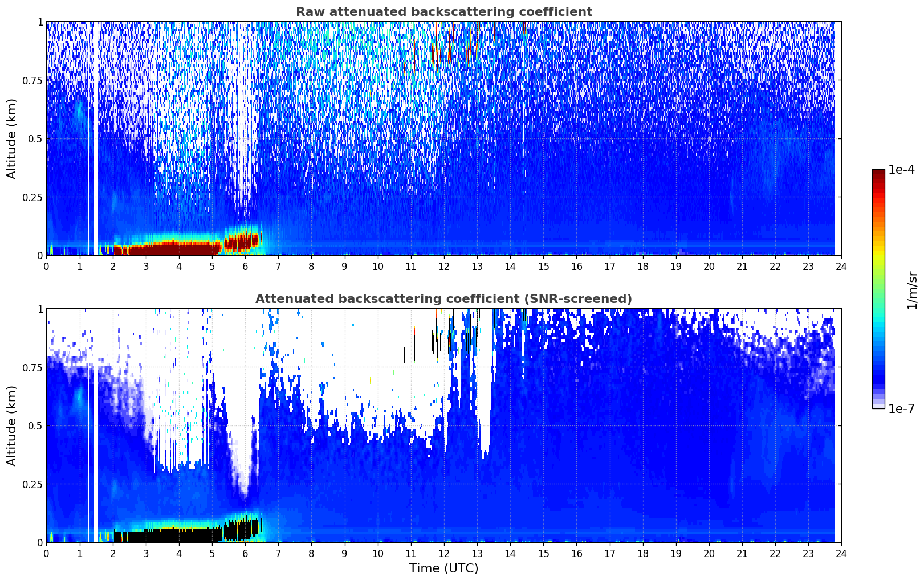Click the '0.75' altitude tick on top plot
The image size is (924, 581).
tap(32, 80)
